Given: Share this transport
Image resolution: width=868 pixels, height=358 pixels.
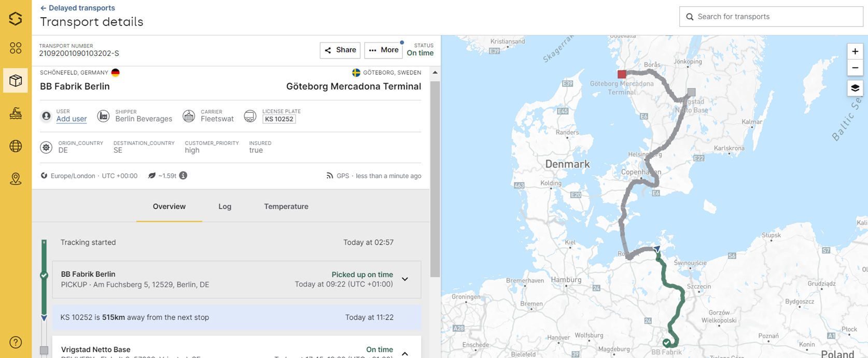Looking at the screenshot, I should pos(340,50).
